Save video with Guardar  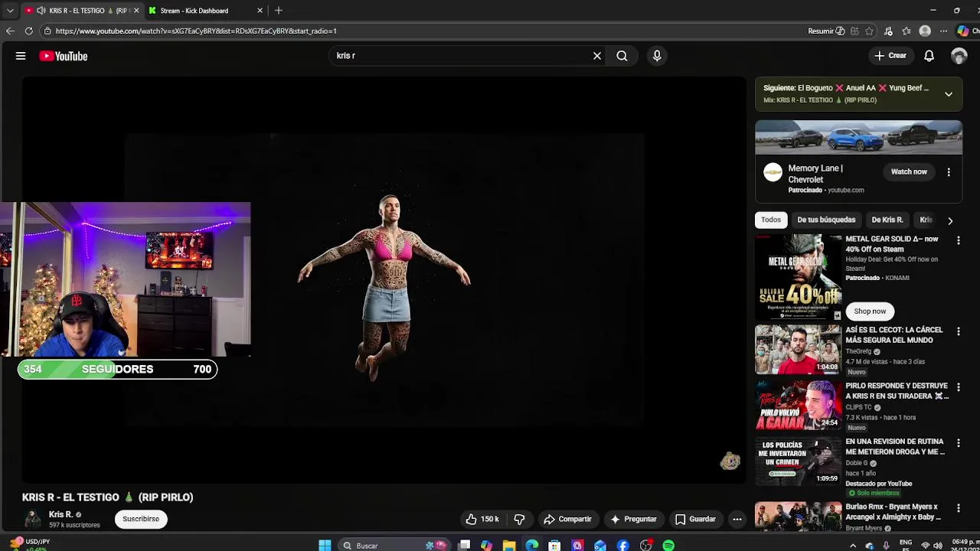coord(695,519)
